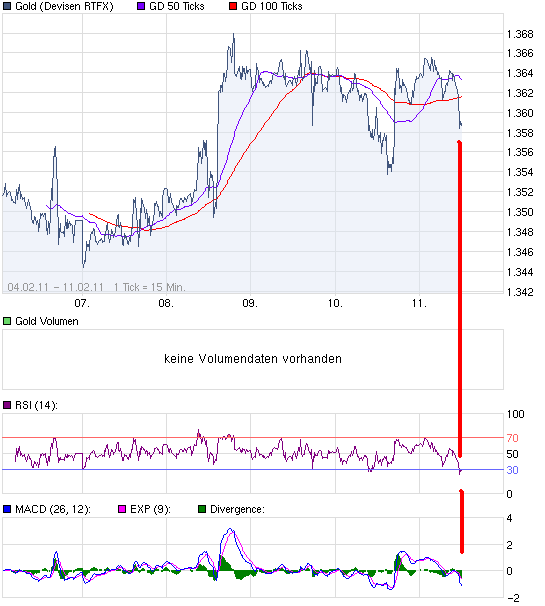This screenshot has width=545, height=606.
Task: Click the purple GD 50 Ticks swatch
Action: [x=141, y=6]
